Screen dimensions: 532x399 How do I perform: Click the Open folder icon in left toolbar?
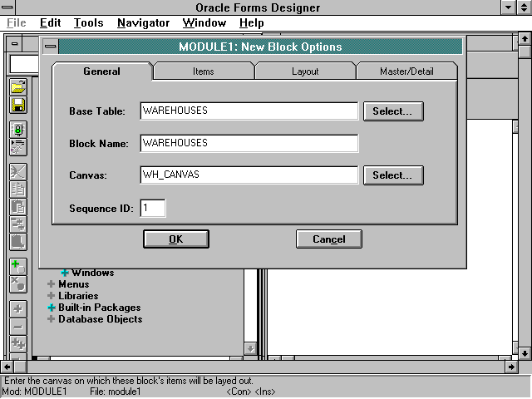(17, 88)
